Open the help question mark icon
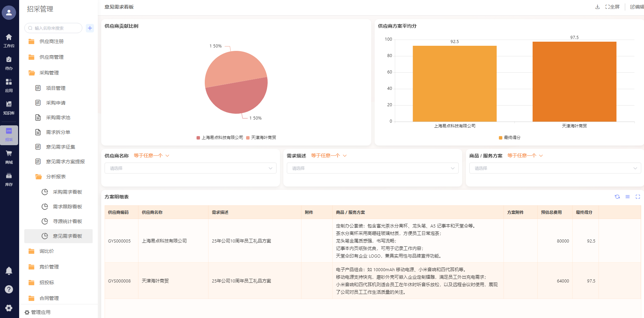 pos(9,289)
